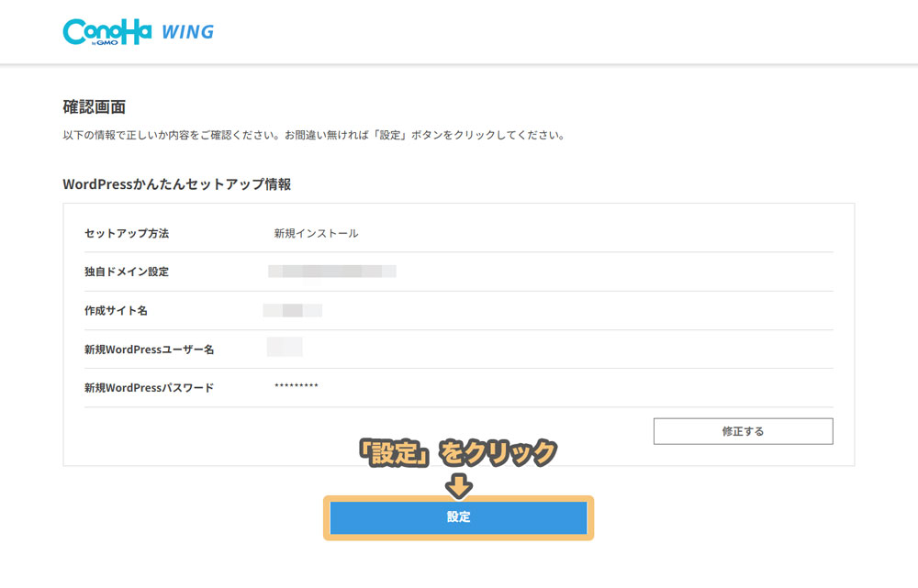Viewport: 918px width, 588px height.
Task: Click the 「設定」をクリック annotation text
Action: (457, 452)
